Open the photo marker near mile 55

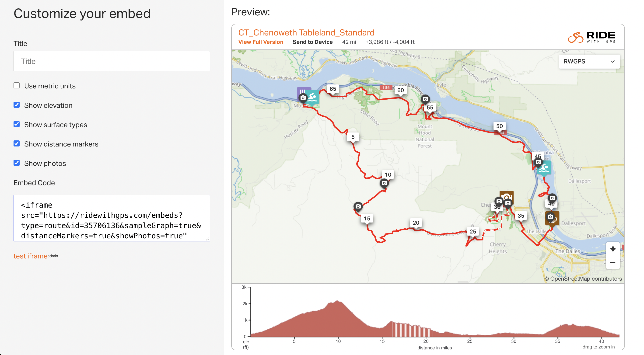[425, 99]
